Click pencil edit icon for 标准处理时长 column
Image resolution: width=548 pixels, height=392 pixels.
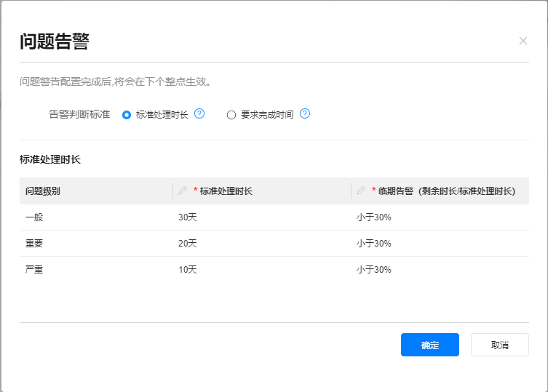point(183,191)
